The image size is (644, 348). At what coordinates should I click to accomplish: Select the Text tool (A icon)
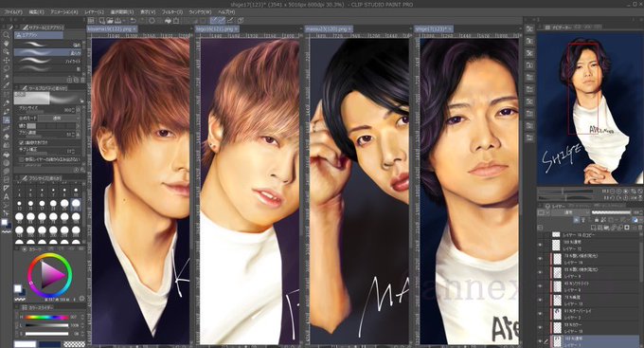6,196
